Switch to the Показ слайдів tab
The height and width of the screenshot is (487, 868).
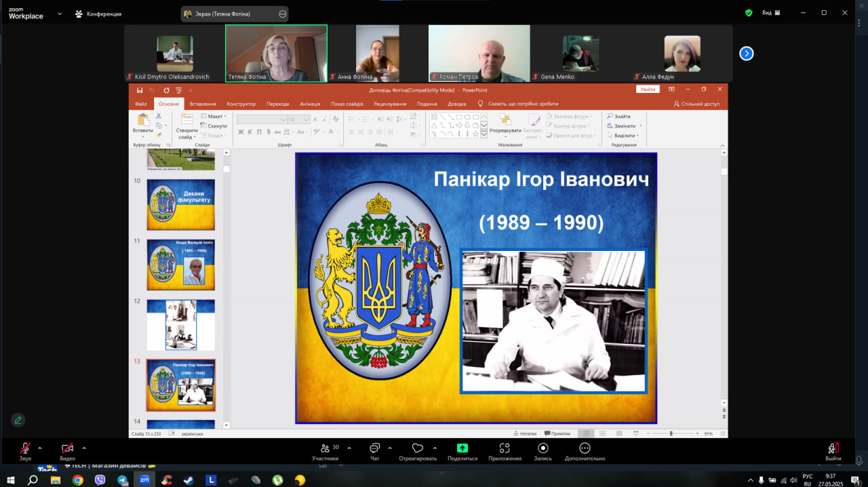click(x=347, y=104)
